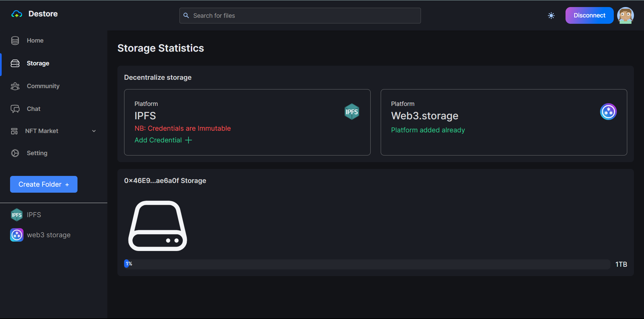Select Storage in the sidebar
This screenshot has width=644, height=319.
38,63
